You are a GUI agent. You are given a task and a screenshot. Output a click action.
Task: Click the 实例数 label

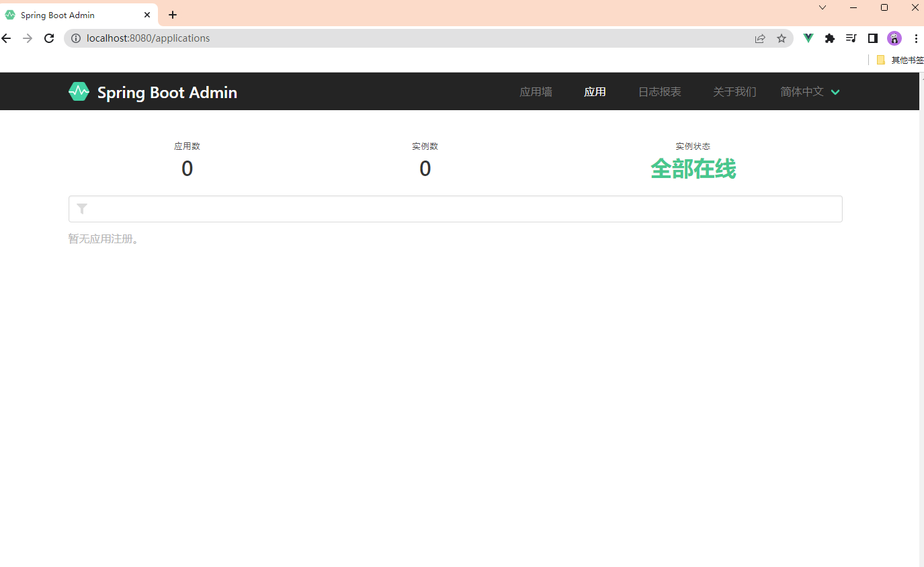[x=425, y=146]
